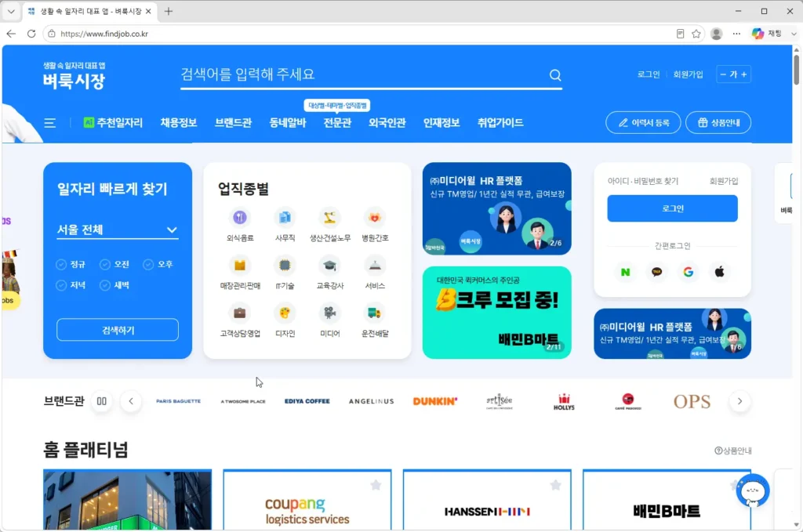Log in with Apple icon

coord(720,272)
